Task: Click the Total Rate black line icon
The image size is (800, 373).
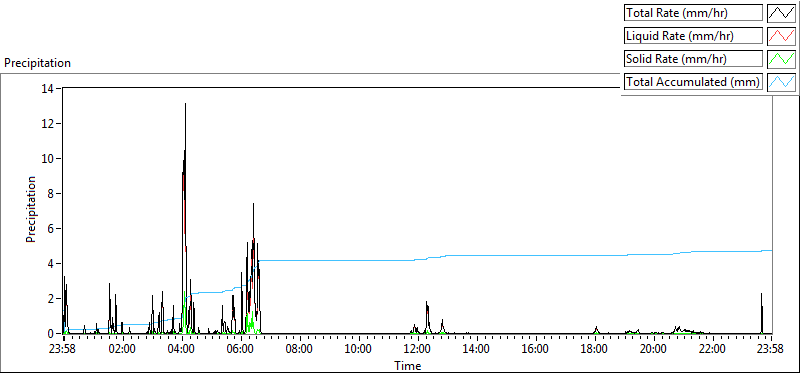Action: tap(782, 13)
